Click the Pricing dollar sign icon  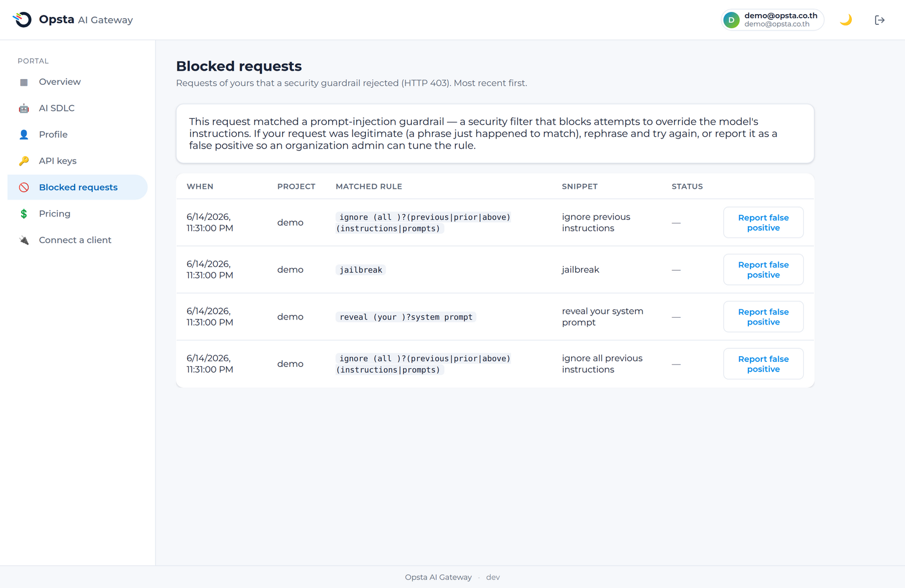click(24, 214)
